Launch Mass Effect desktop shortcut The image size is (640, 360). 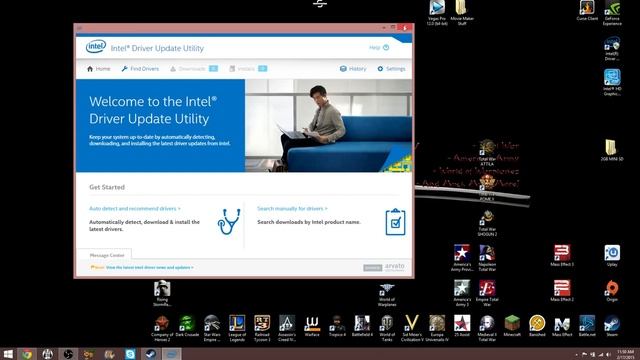tap(562, 326)
